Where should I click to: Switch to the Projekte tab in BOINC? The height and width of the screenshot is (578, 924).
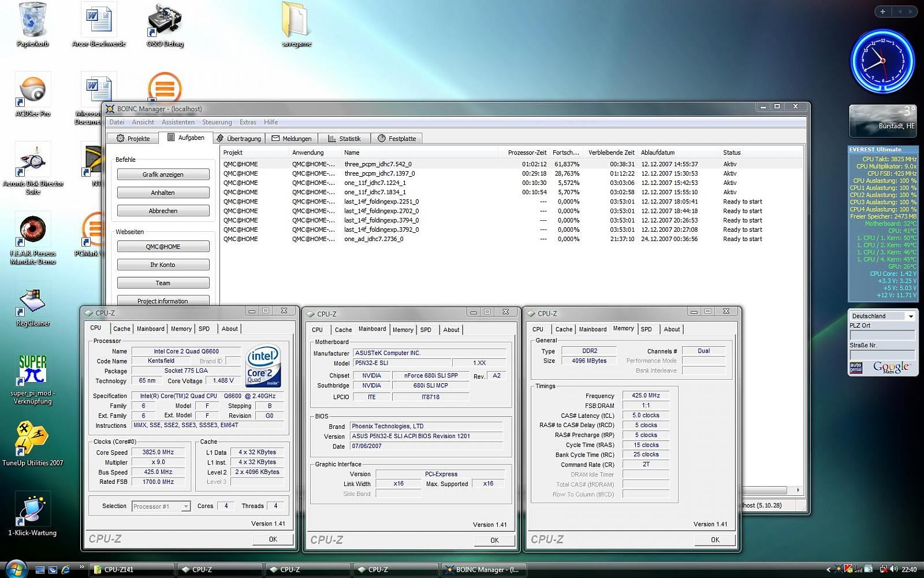coord(133,138)
